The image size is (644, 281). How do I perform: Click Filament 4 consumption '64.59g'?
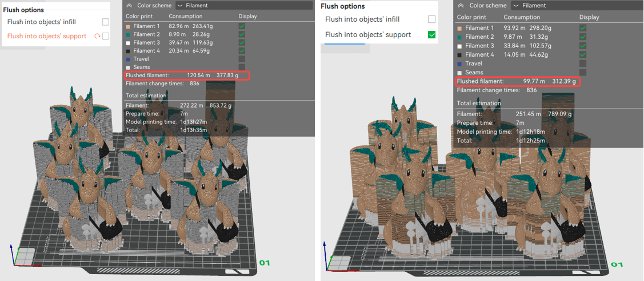point(201,51)
